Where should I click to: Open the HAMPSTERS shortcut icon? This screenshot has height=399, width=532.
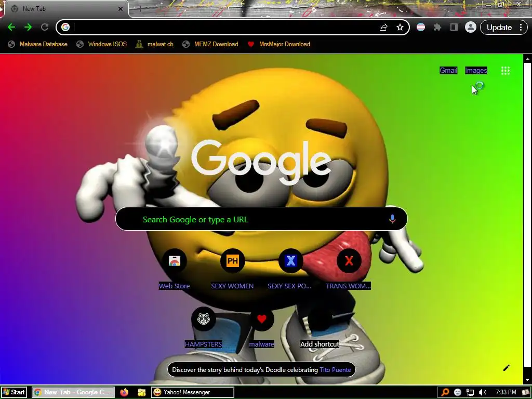(x=204, y=319)
